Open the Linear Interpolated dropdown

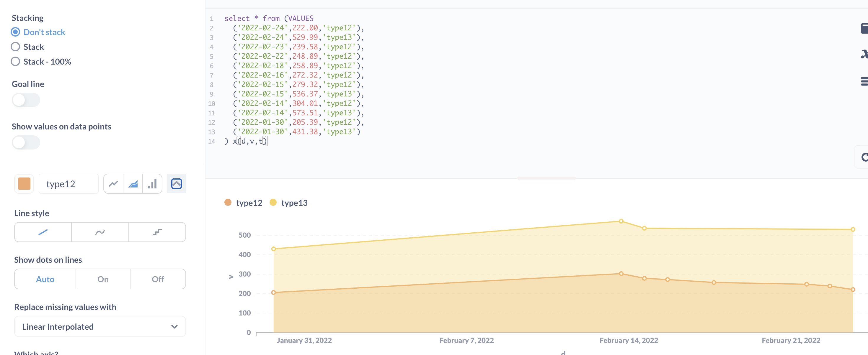pos(100,326)
